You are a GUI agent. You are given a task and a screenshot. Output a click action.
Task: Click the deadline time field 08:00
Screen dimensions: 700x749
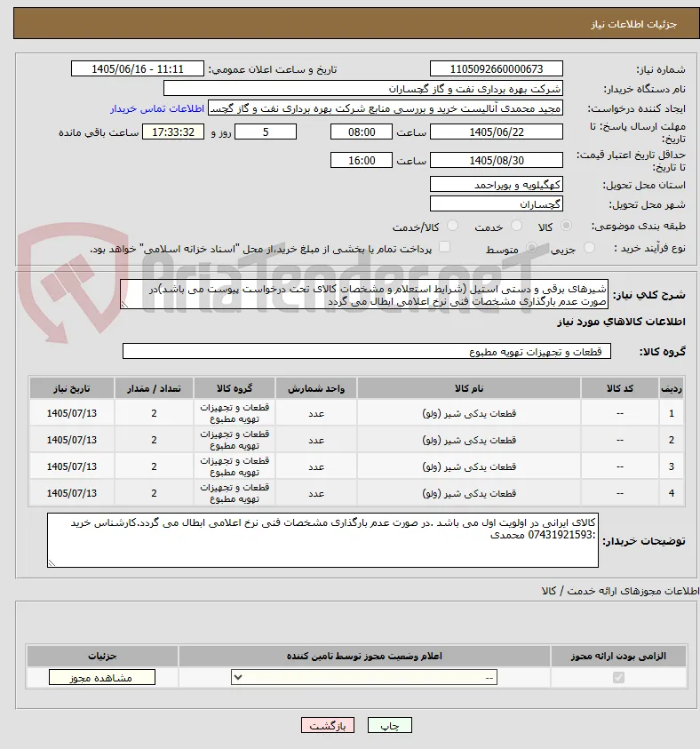point(361,132)
